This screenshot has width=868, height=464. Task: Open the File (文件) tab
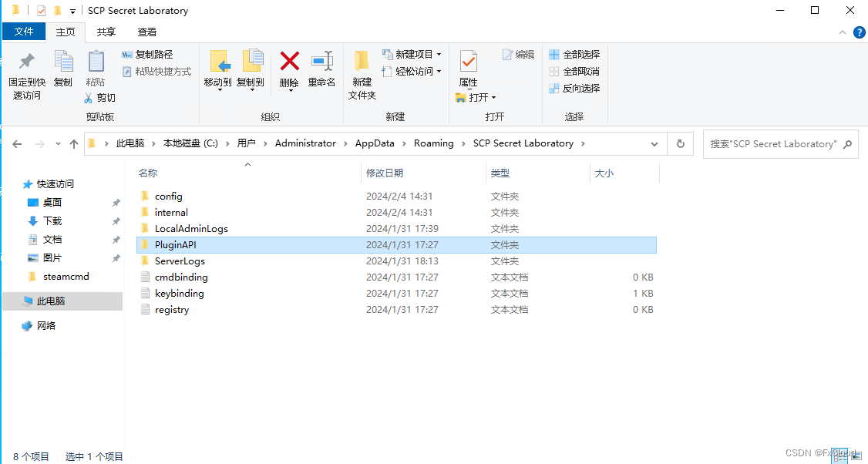tap(24, 32)
